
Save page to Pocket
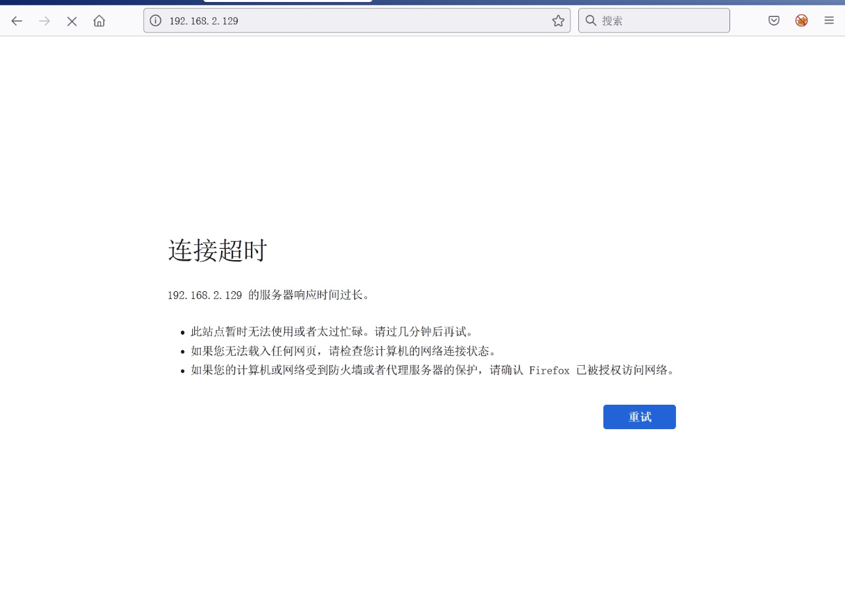774,20
